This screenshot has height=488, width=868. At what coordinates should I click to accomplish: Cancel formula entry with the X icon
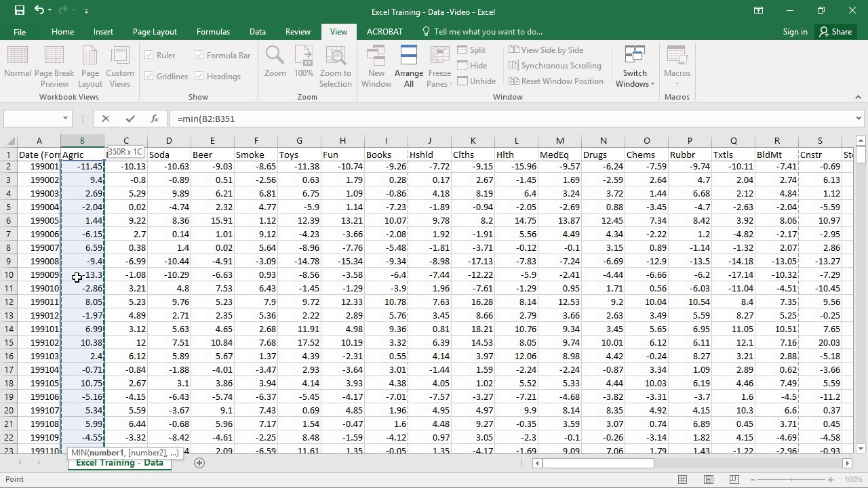pyautogui.click(x=105, y=119)
